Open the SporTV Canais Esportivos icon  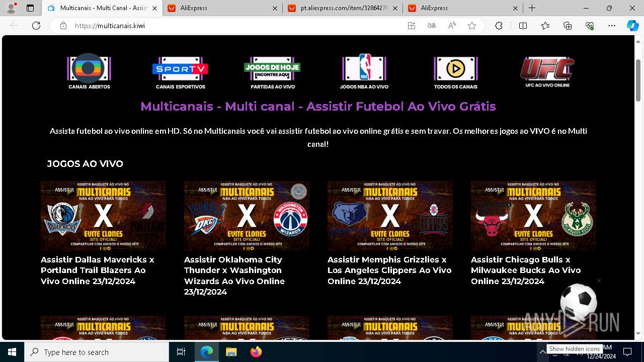tap(180, 72)
